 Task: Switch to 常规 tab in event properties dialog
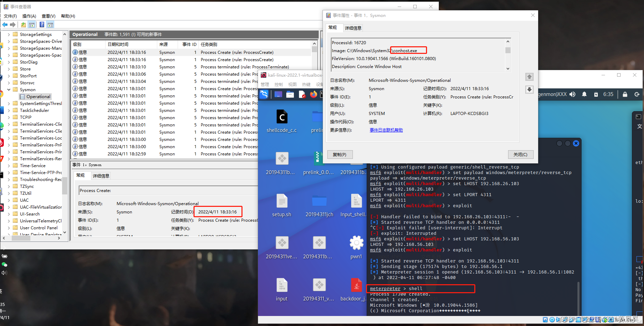(333, 28)
